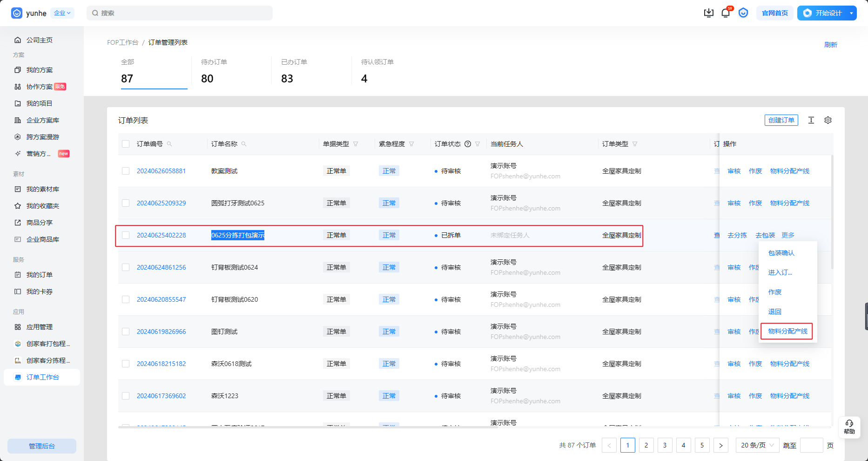Expand the 开始设计 dropdown arrow
Viewport: 868px width, 461px height.
click(851, 13)
